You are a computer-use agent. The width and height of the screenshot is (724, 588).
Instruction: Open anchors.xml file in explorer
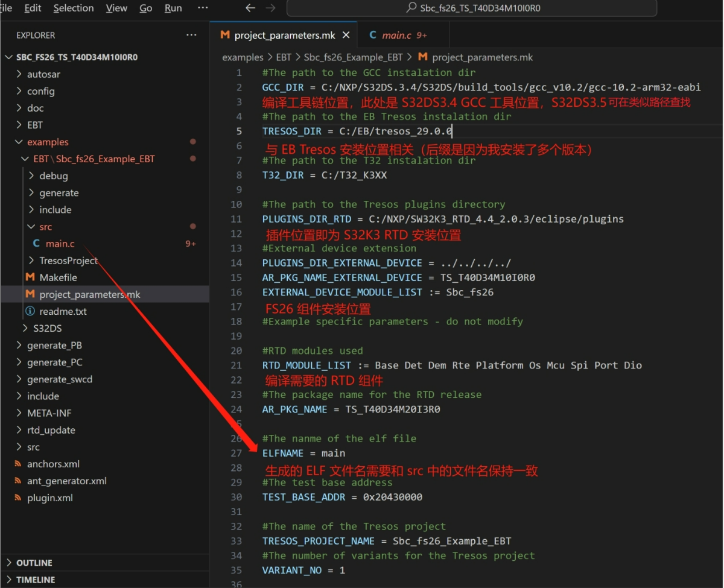53,464
